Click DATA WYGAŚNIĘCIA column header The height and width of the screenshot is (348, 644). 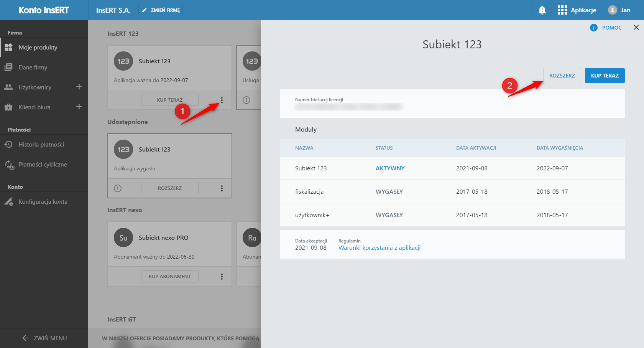pyautogui.click(x=560, y=148)
